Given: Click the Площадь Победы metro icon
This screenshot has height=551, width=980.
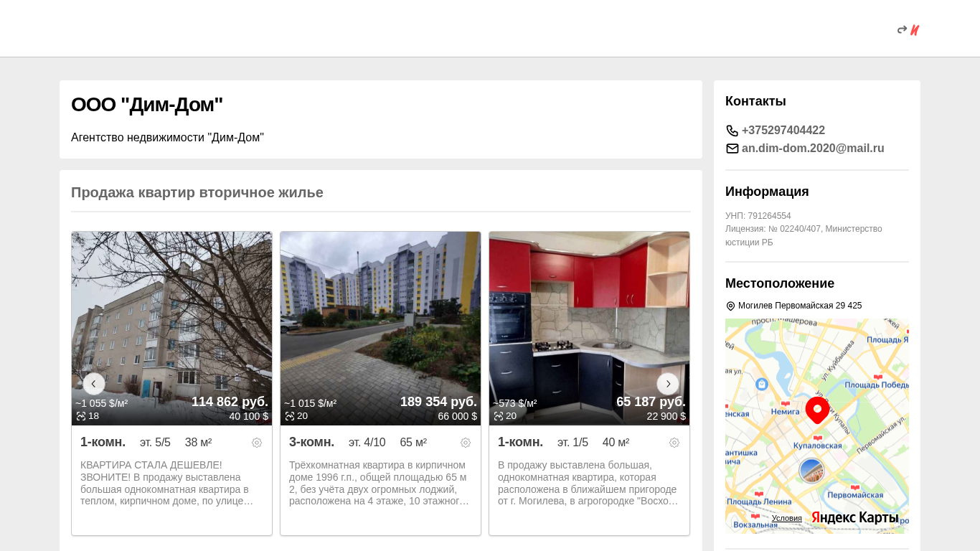Looking at the screenshot, I should [x=877, y=377].
